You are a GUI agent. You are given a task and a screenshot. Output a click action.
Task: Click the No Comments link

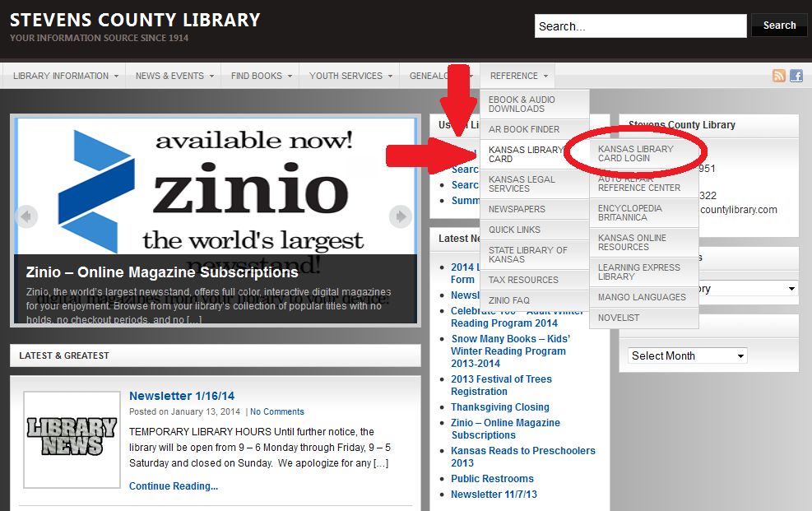pos(277,411)
